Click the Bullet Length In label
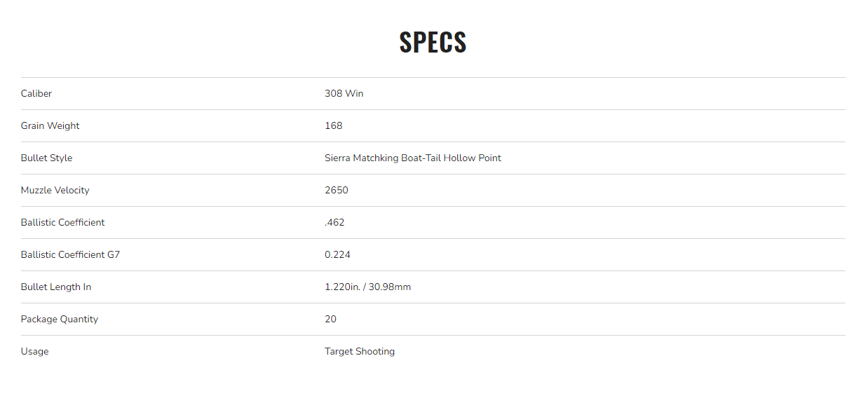868x398 pixels. 56,287
